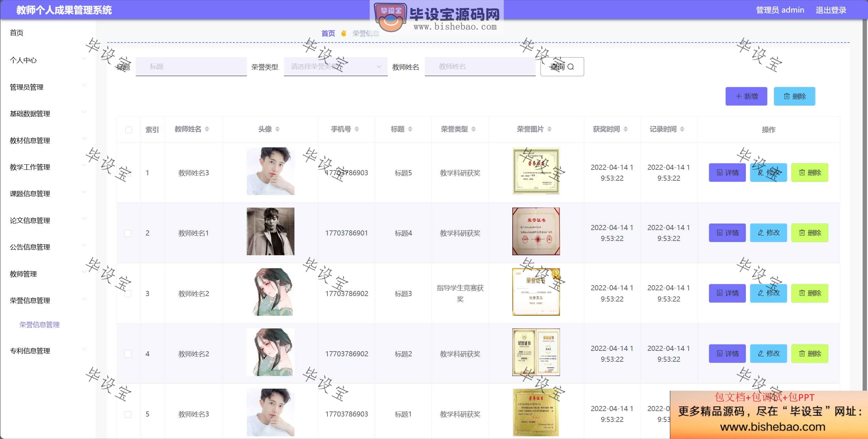Expand 个人中心 sidebar menu
Viewport: 868px width, 439px height.
point(48,60)
